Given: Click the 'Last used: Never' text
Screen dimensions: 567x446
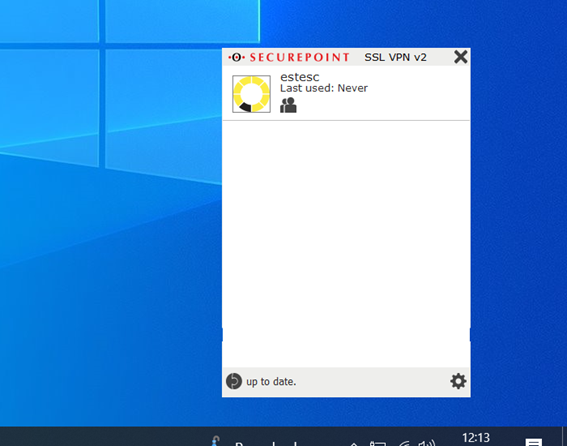Looking at the screenshot, I should pyautogui.click(x=324, y=88).
